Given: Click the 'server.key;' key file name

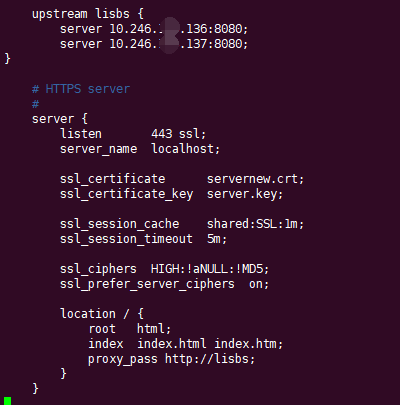Looking at the screenshot, I should (245, 194).
